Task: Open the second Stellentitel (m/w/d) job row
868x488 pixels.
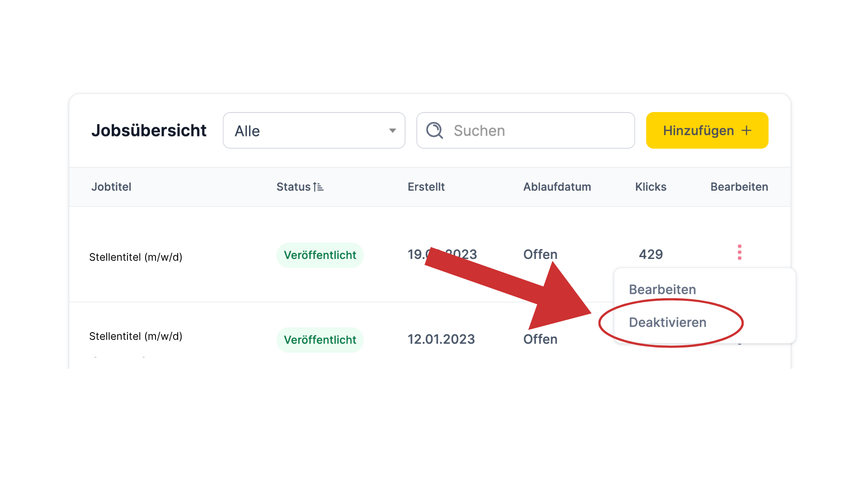Action: [136, 336]
